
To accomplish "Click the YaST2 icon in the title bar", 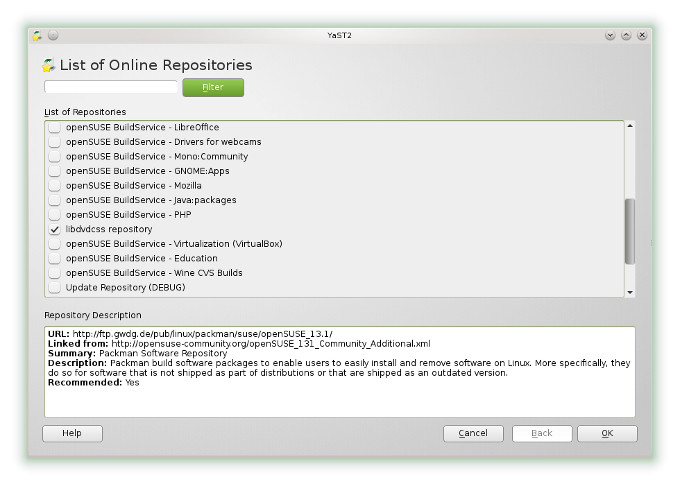I will [37, 36].
